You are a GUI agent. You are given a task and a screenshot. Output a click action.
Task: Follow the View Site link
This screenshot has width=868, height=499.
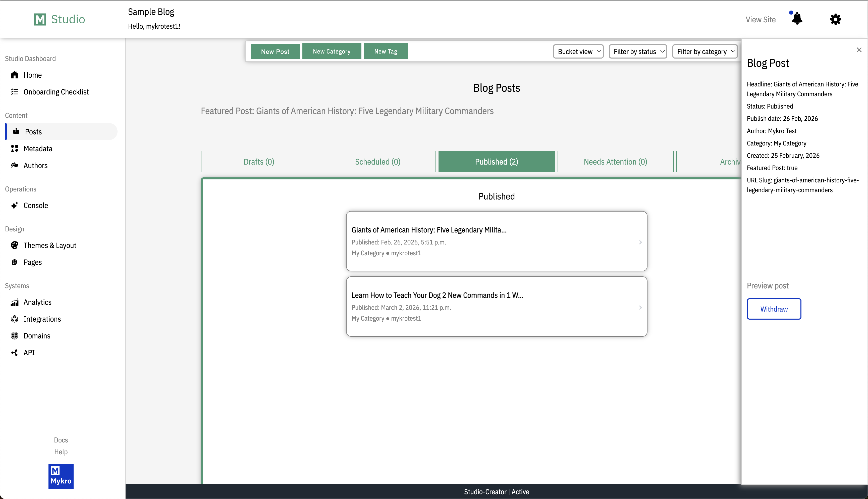pyautogui.click(x=760, y=20)
